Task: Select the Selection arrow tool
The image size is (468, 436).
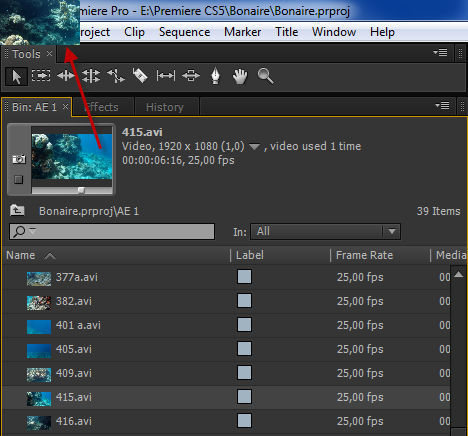Action: [x=16, y=76]
